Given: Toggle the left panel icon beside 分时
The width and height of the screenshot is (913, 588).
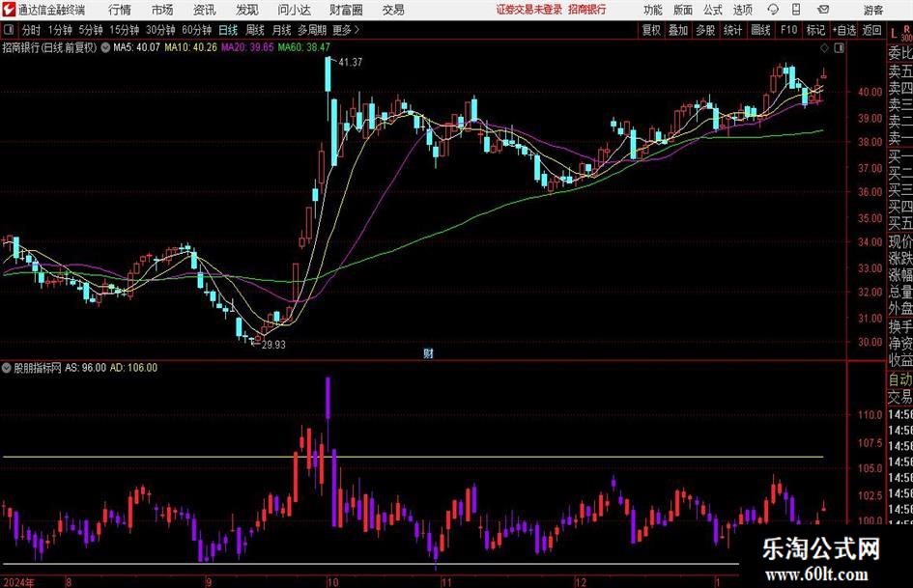Looking at the screenshot, I should [8, 30].
